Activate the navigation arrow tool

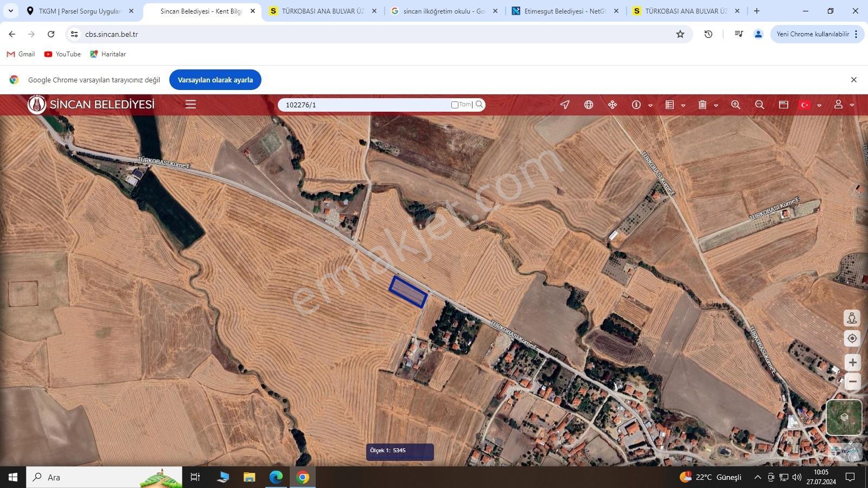pos(565,105)
